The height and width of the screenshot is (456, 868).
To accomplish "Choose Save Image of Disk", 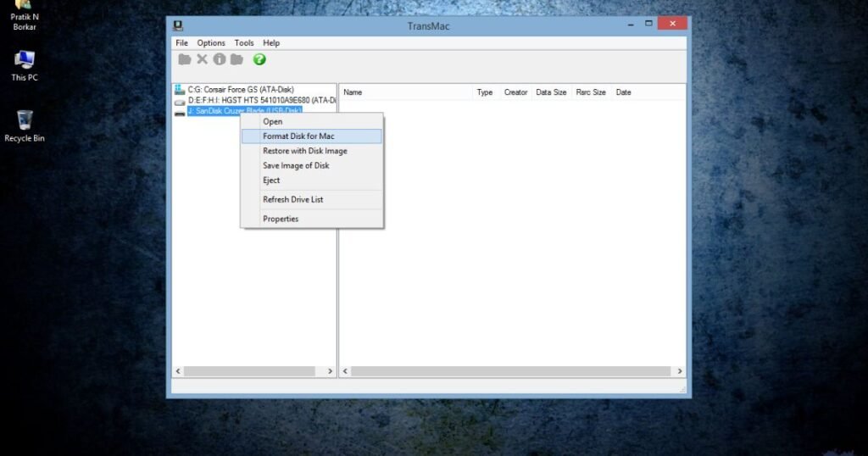I will (x=296, y=165).
